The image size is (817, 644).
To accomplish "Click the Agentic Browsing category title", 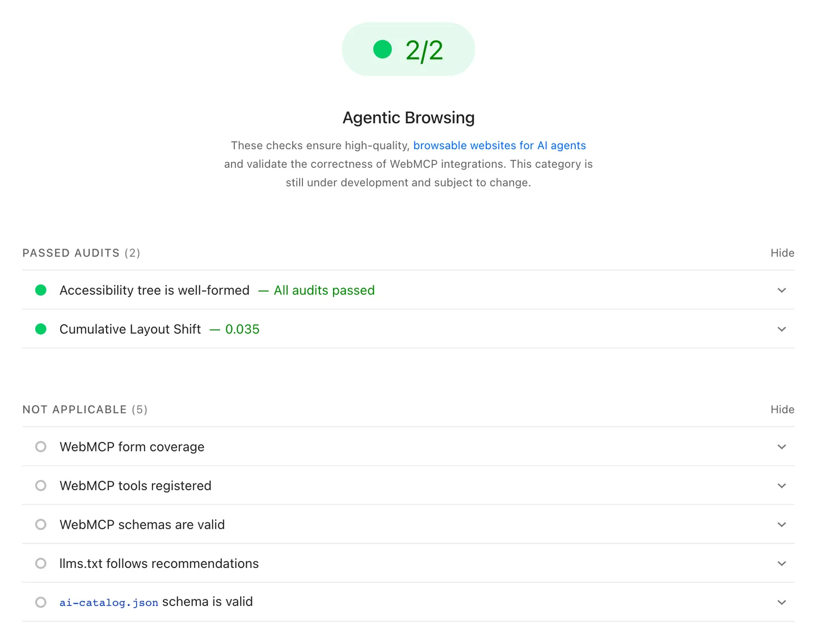I will click(x=408, y=117).
